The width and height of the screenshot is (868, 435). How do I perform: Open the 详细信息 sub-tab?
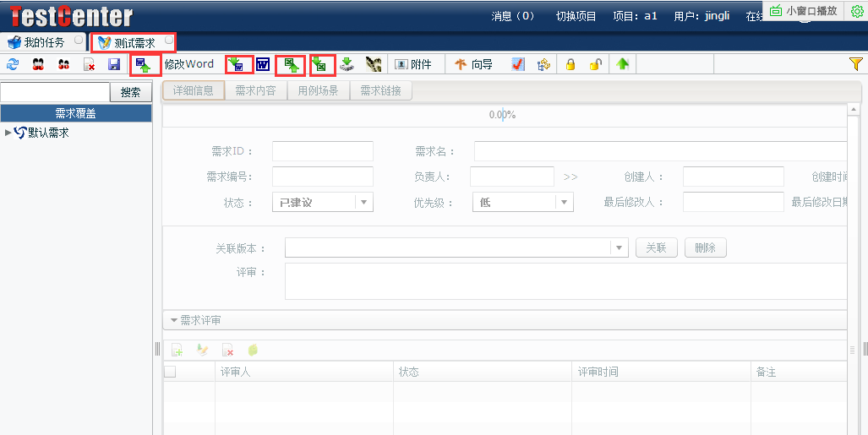194,90
